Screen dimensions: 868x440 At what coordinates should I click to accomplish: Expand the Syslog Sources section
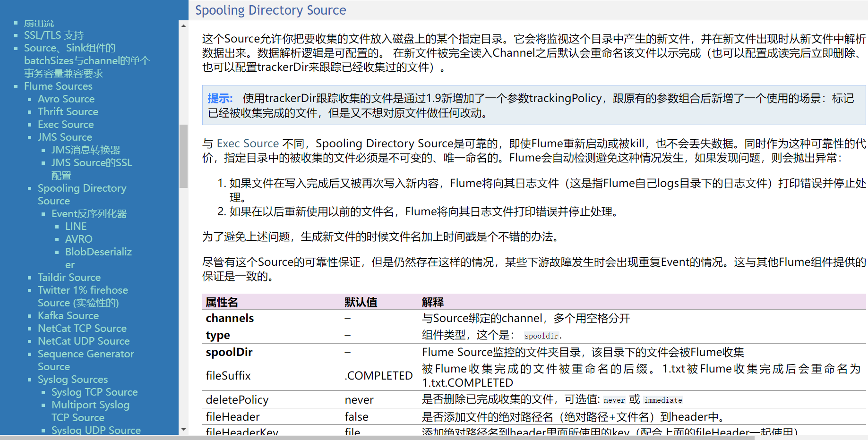pos(72,379)
